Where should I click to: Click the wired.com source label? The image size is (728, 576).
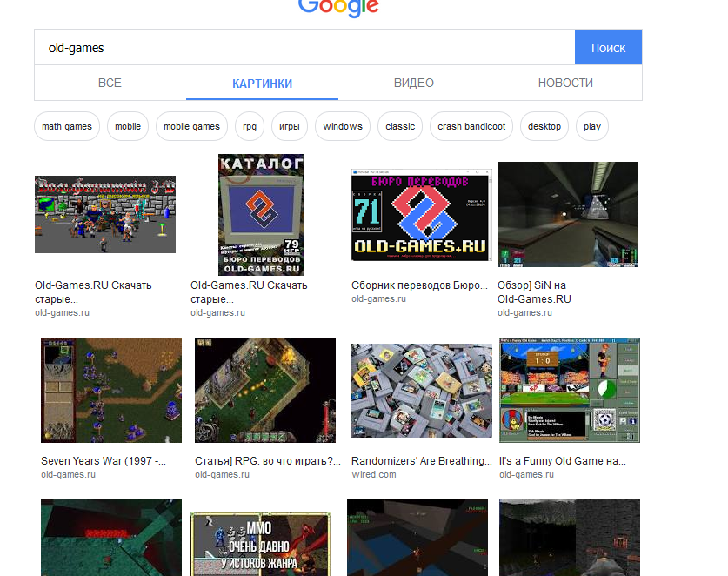(x=374, y=474)
